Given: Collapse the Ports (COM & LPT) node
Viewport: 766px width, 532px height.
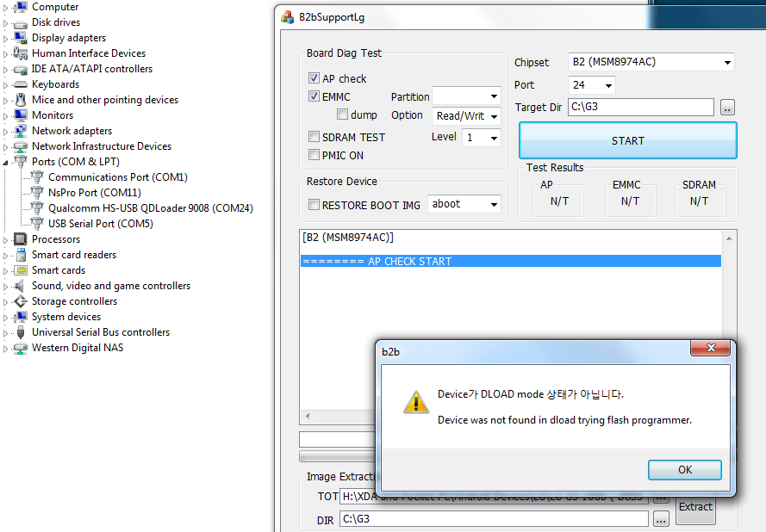Looking at the screenshot, I should click(x=6, y=162).
